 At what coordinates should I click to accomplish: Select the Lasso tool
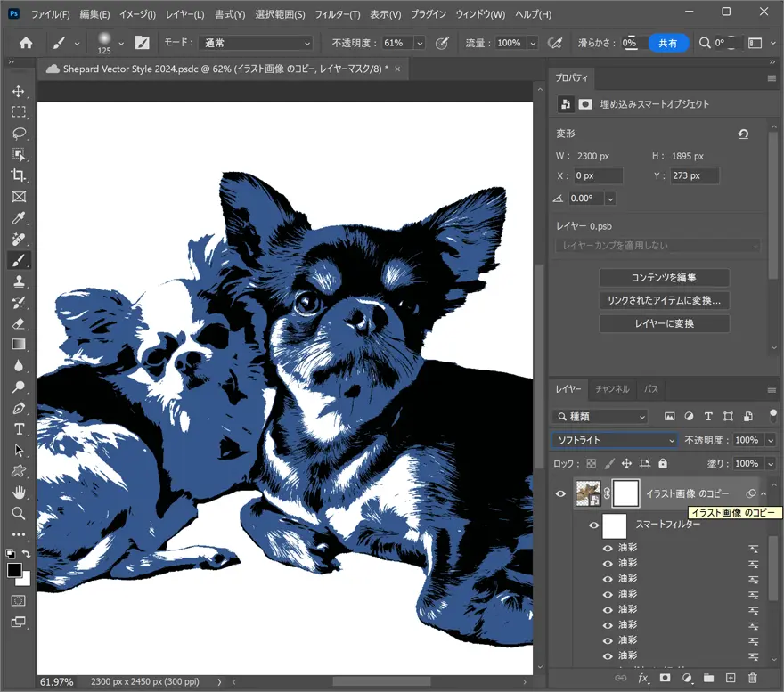pos(19,134)
